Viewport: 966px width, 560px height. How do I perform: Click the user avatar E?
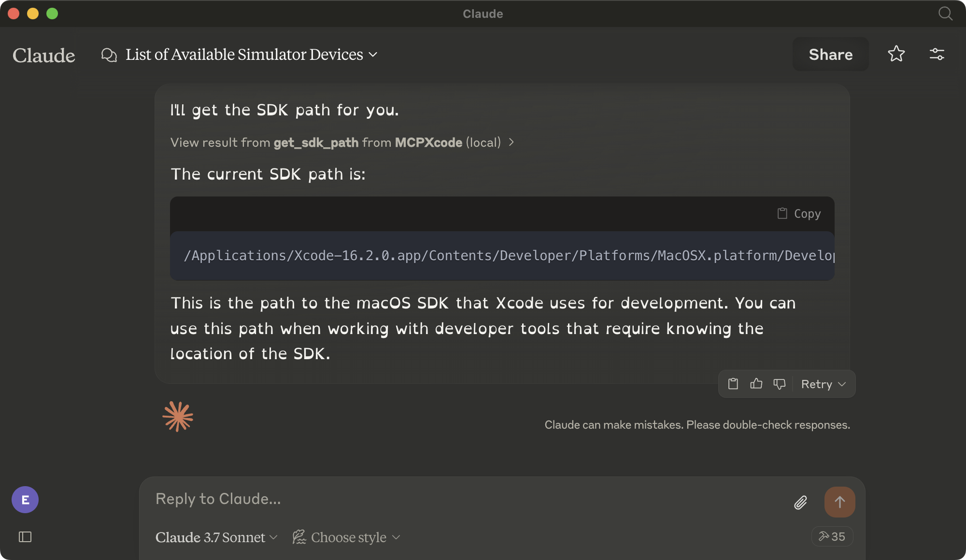pos(25,500)
